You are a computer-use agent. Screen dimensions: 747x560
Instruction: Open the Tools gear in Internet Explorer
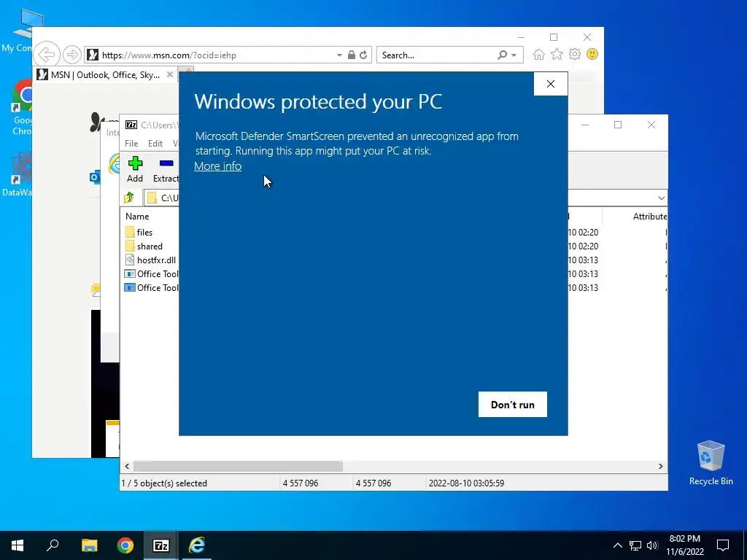(x=575, y=54)
